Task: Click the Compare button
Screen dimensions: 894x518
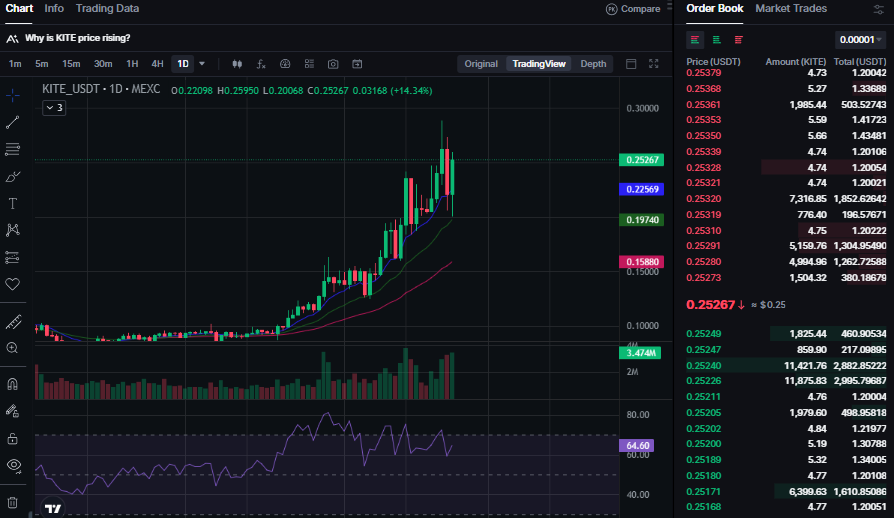Action: pyautogui.click(x=633, y=9)
